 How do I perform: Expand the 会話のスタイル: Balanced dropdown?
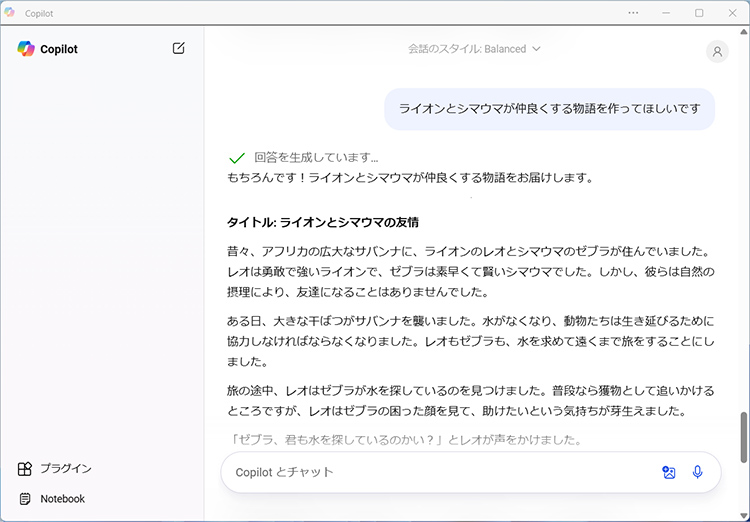coord(474,49)
